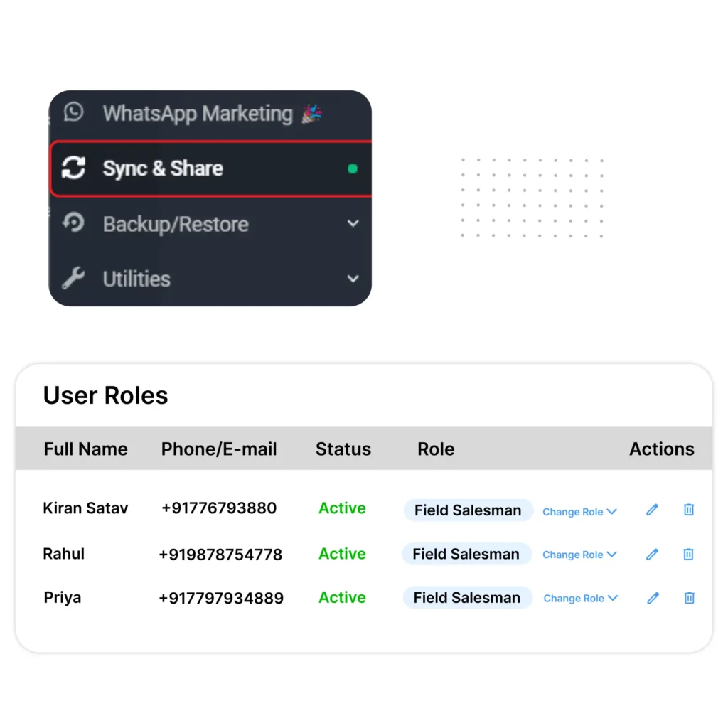This screenshot has height=728, width=728.
Task: Click Change Role link for Kiran Satav
Action: point(579,511)
